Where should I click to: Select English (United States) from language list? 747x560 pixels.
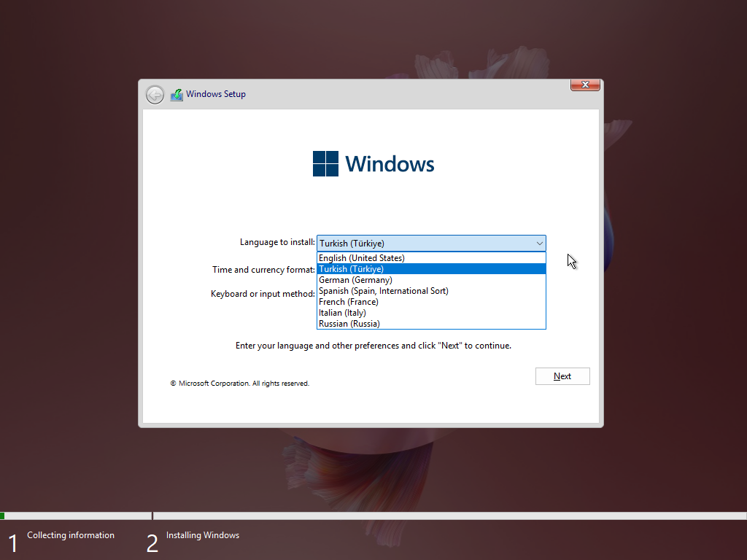[x=431, y=258]
